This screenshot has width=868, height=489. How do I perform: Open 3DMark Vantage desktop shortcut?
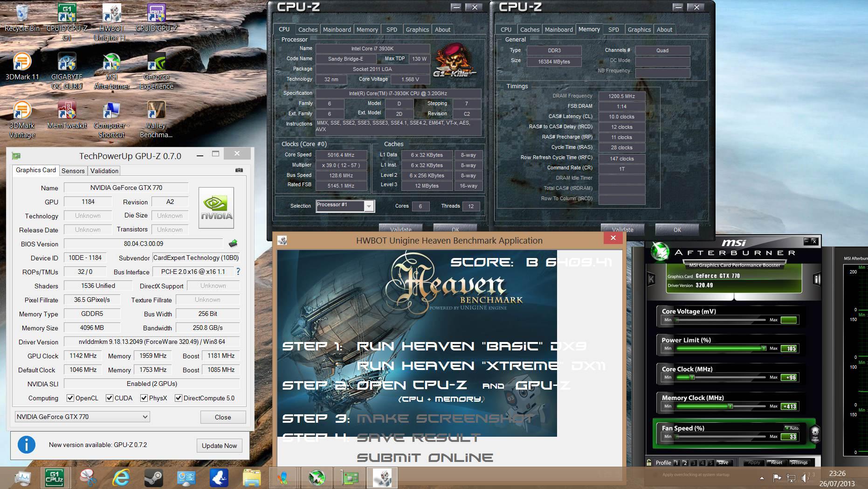(22, 119)
